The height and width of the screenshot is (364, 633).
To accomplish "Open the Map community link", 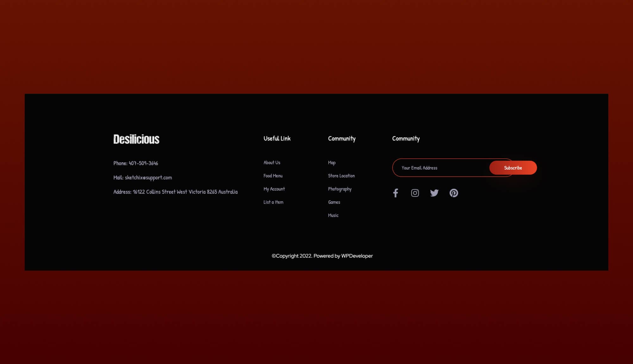I will pyautogui.click(x=332, y=163).
